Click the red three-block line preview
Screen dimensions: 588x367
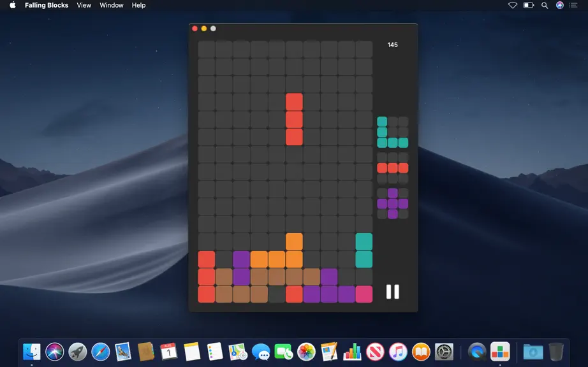pos(393,168)
